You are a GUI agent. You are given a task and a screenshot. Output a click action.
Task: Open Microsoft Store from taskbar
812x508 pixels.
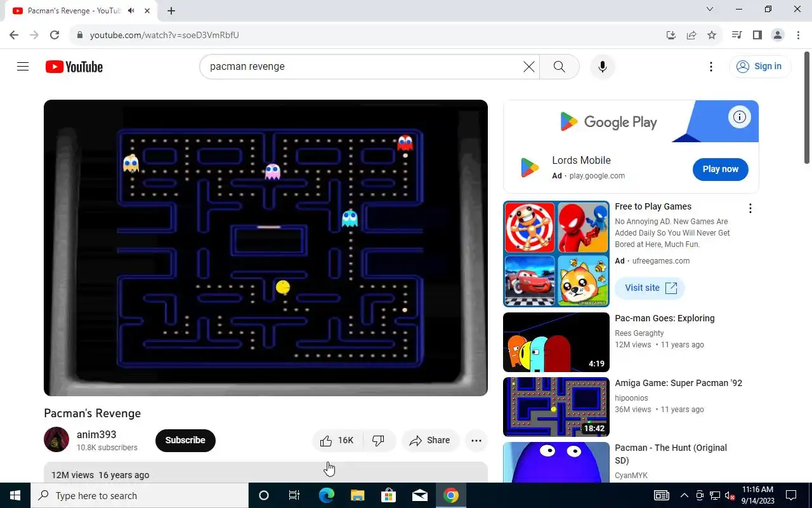[388, 495]
